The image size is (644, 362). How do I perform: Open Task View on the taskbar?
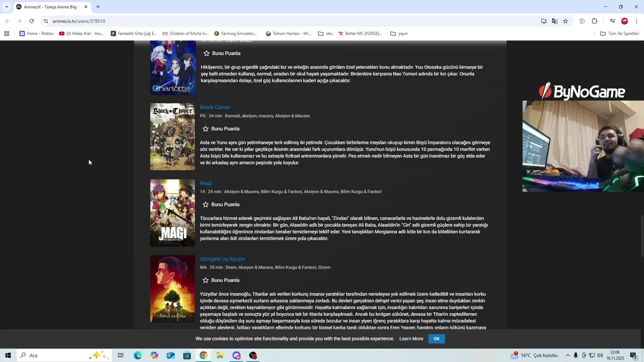click(121, 355)
